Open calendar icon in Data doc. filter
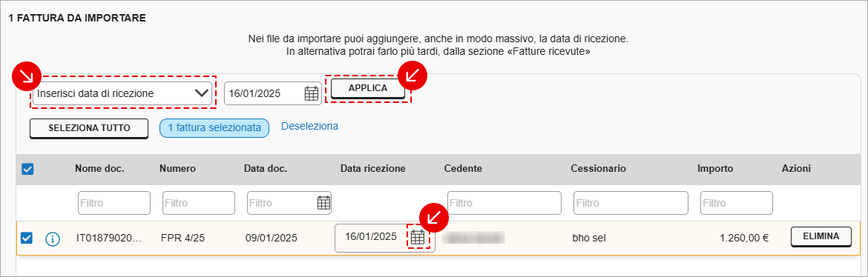The height and width of the screenshot is (277, 868). [x=324, y=203]
